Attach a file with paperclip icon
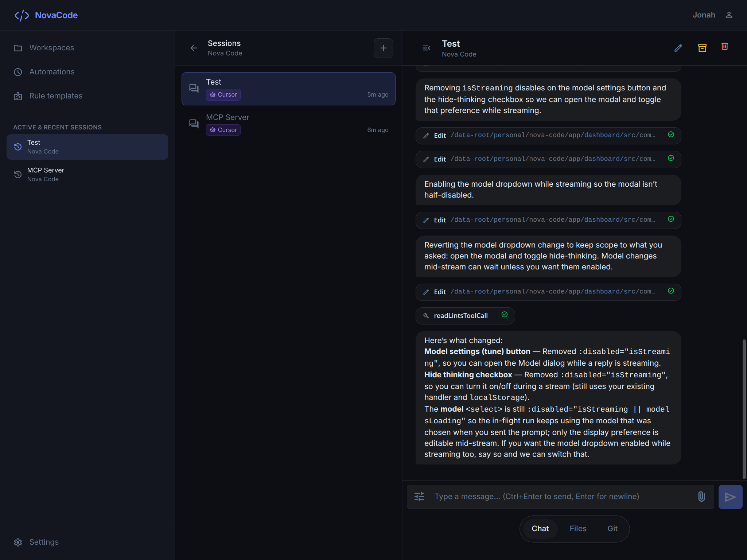The height and width of the screenshot is (560, 747). pyautogui.click(x=701, y=497)
